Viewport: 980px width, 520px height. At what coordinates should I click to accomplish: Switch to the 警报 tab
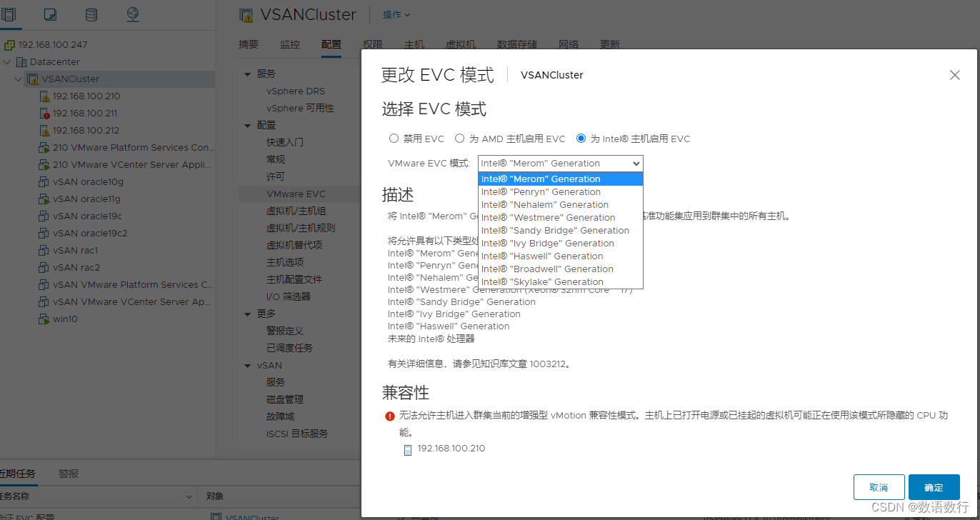pos(68,473)
